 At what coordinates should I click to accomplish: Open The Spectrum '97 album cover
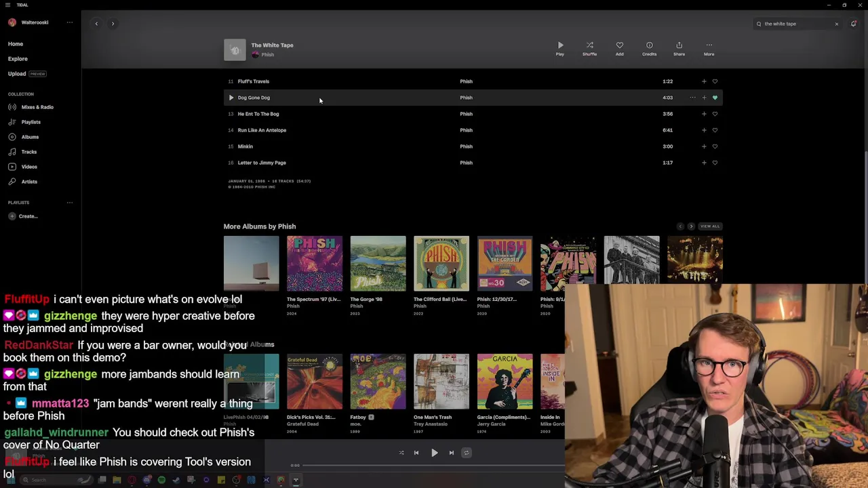coord(315,264)
